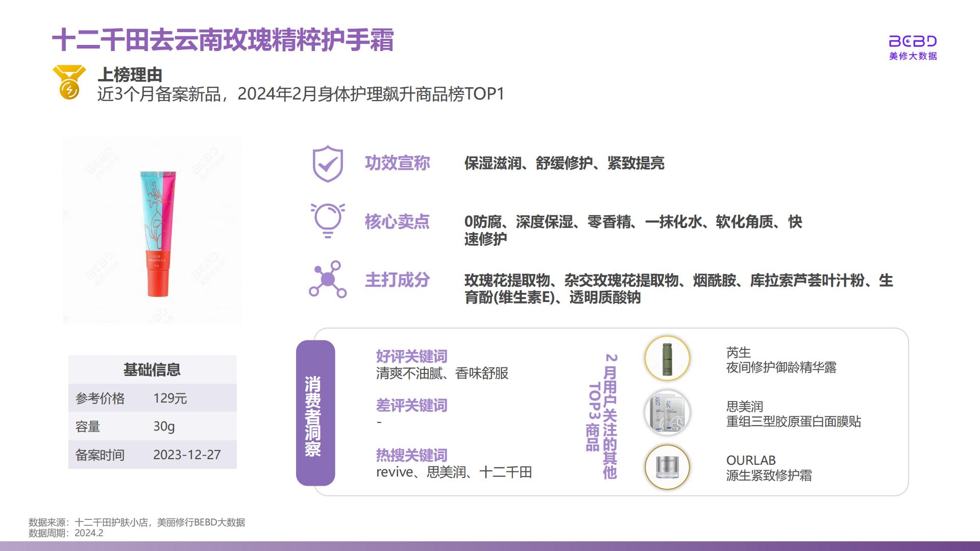
Task: Click the vertical 2月用户关注的其他TOP3商品 label
Action: tap(602, 416)
